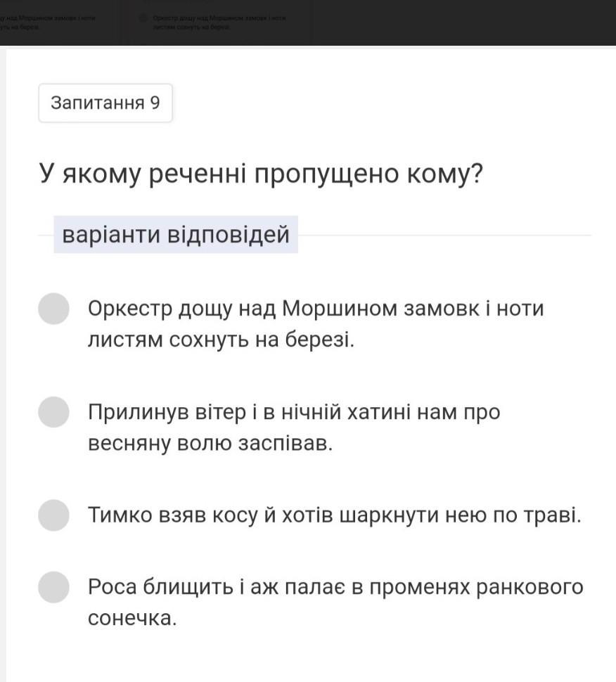Click dimmed left answer preview in top bar
The height and width of the screenshot is (682, 616).
coord(48,21)
